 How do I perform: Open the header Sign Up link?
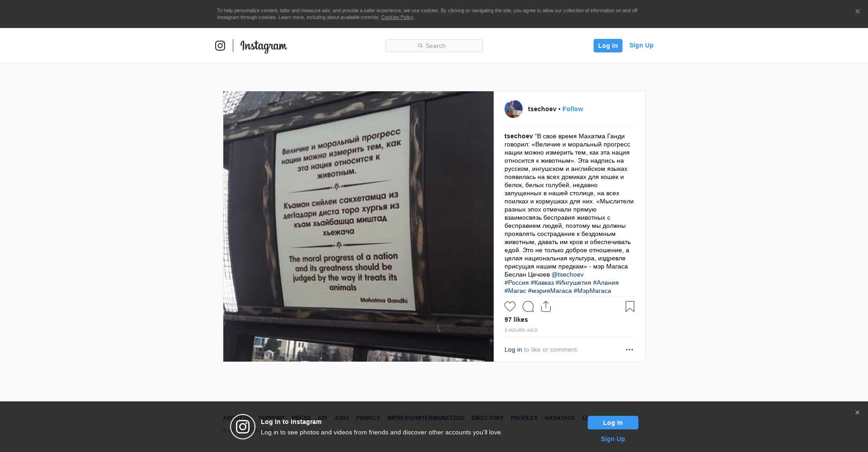pos(641,45)
